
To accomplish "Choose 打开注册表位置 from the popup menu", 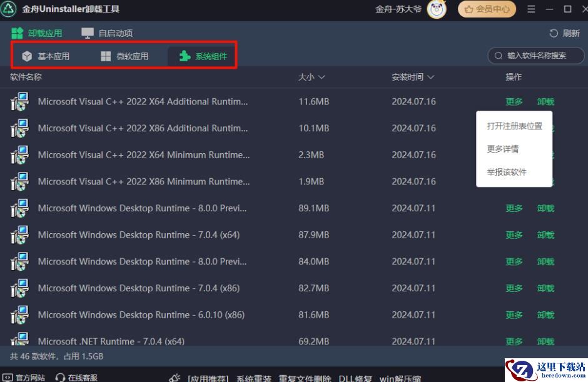I will pos(514,126).
